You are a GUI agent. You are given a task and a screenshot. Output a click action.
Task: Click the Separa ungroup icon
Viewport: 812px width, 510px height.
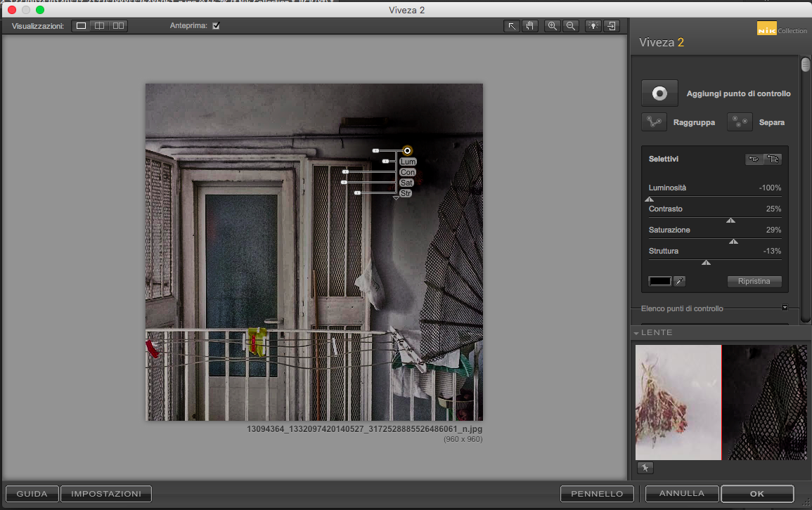point(740,122)
